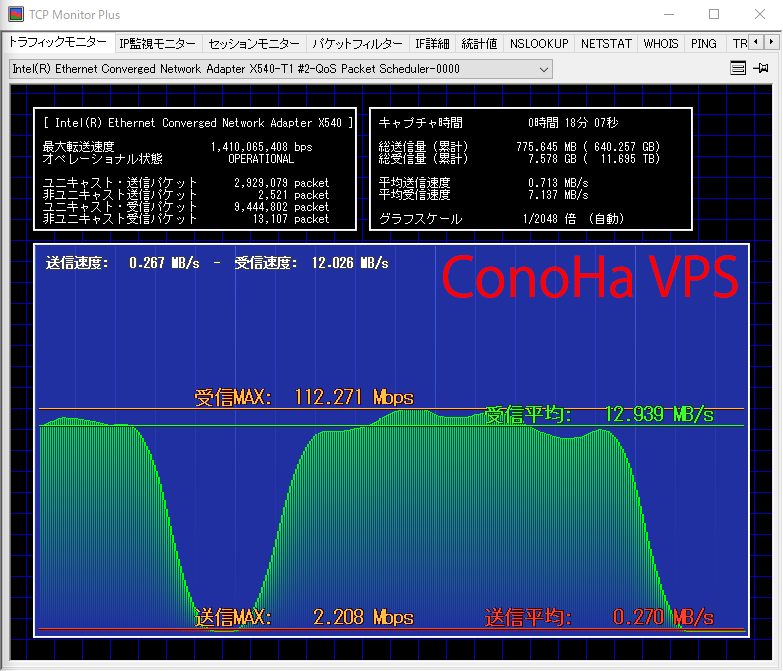Open the NETSTAT tab
Viewport: 783px width, 671px height.
pyautogui.click(x=606, y=44)
